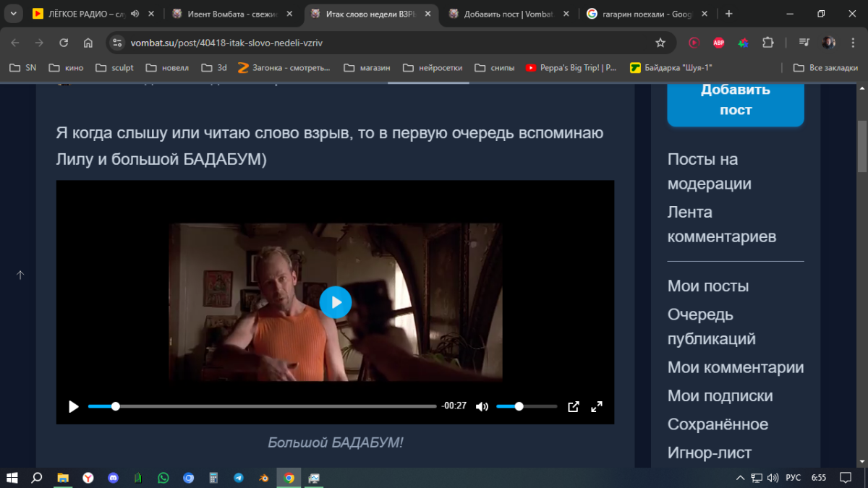The height and width of the screenshot is (488, 868).
Task: Close the "Итак слово недели" tab
Action: pyautogui.click(x=428, y=14)
